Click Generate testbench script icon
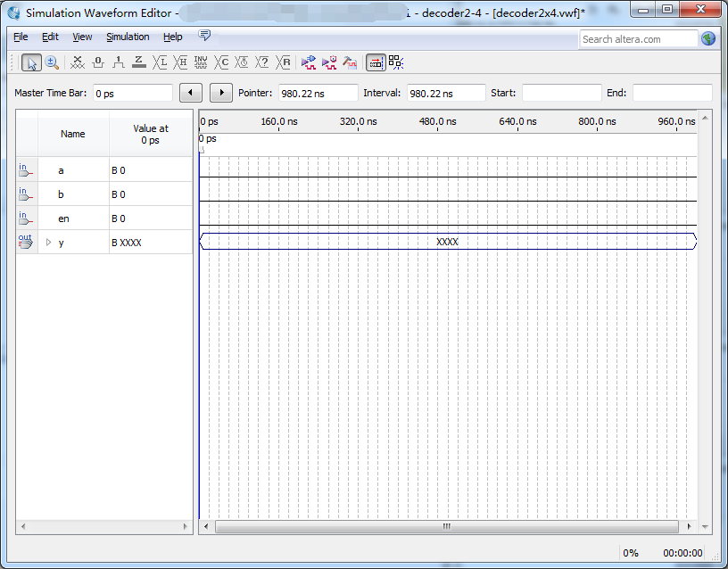Screen dimensions: 728x569 (350, 62)
